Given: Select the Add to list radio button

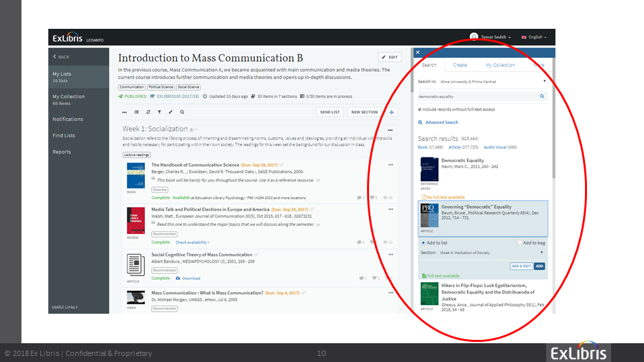Looking at the screenshot, I should 423,243.
